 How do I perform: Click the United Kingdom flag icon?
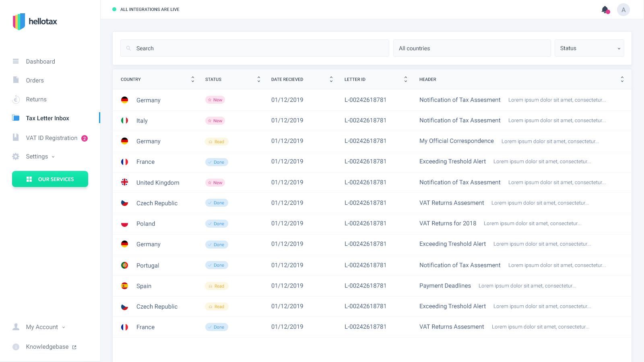click(x=125, y=182)
